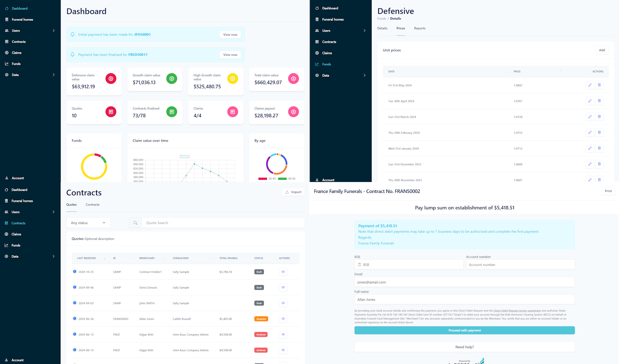619x364 pixels.
Task: Switch to the Details tab of Defensive fund
Action: pos(382,28)
